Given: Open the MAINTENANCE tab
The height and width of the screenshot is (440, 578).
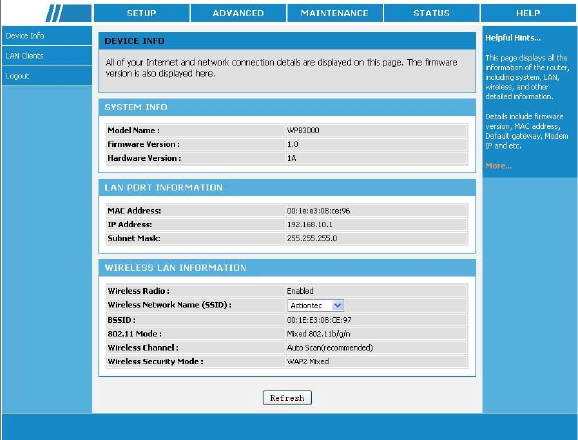Looking at the screenshot, I should coord(335,13).
